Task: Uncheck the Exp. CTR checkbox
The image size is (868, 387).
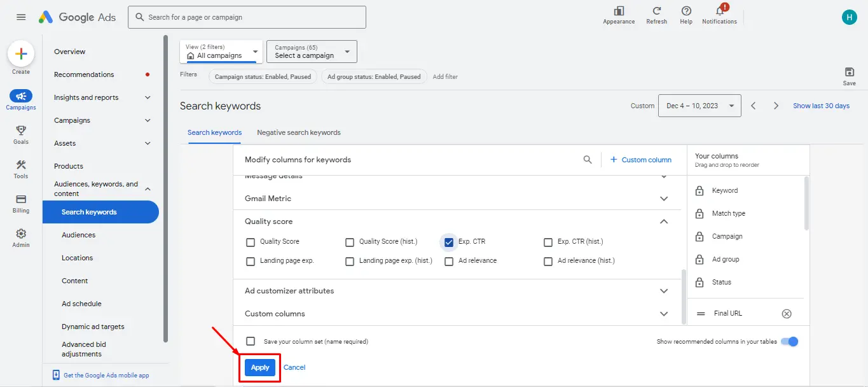Action: click(449, 242)
